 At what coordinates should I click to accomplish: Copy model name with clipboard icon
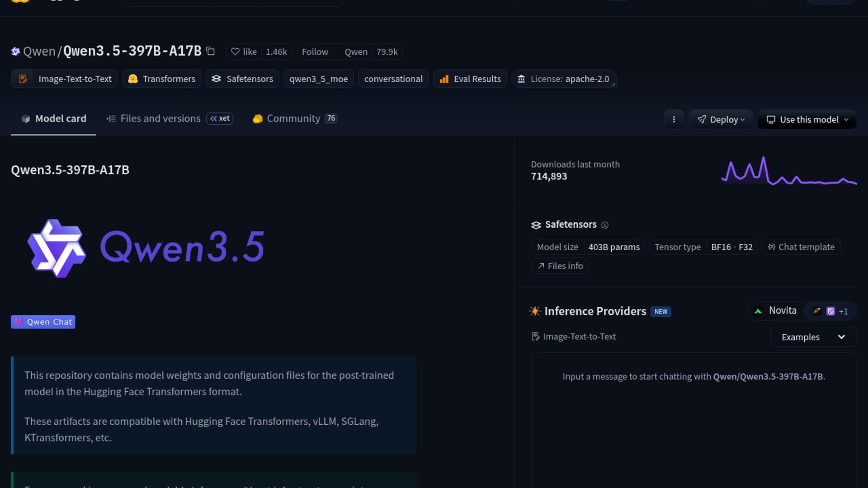(x=210, y=51)
